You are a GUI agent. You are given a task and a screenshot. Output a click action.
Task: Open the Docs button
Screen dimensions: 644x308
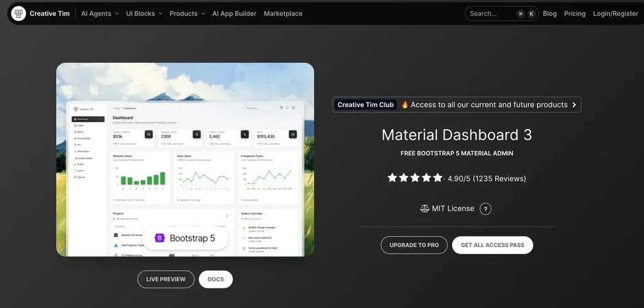(216, 279)
